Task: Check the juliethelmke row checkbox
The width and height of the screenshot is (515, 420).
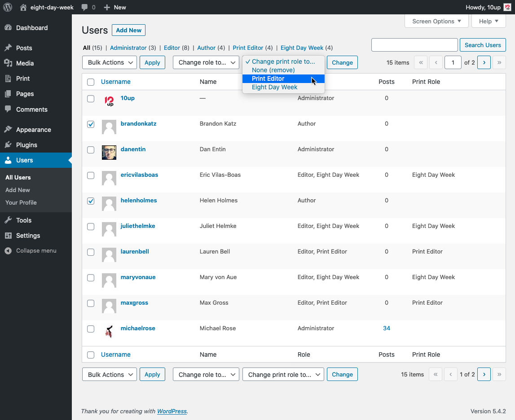Action: pyautogui.click(x=91, y=227)
